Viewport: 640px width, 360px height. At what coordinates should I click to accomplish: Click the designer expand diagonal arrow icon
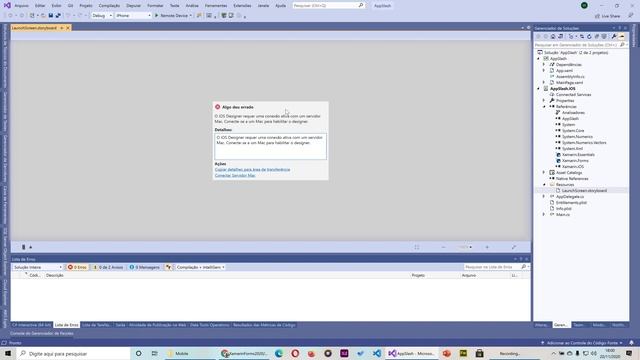(x=513, y=247)
